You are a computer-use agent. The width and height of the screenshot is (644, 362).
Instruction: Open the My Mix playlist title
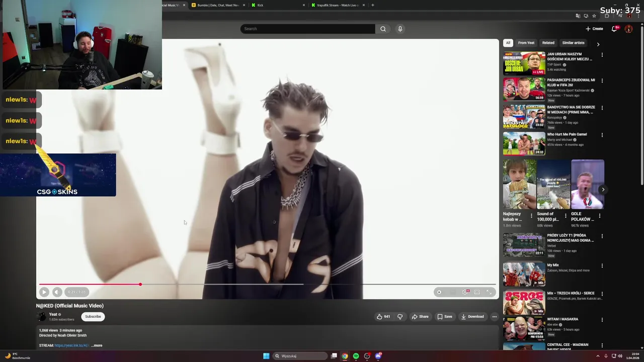pos(553,265)
